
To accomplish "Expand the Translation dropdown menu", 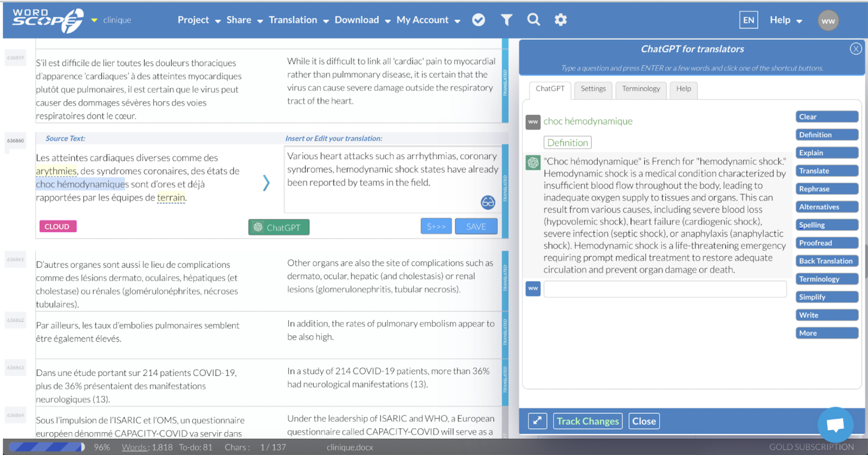I will [x=298, y=20].
